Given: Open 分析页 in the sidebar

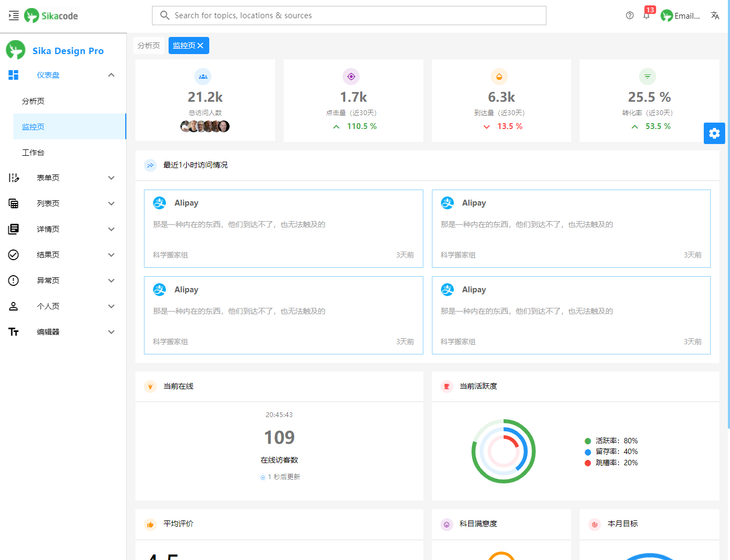Looking at the screenshot, I should click(70, 101).
